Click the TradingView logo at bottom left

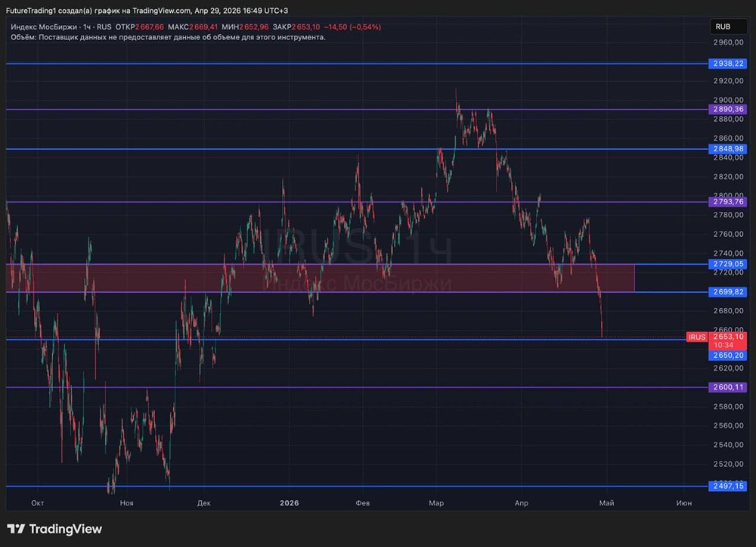(x=54, y=529)
